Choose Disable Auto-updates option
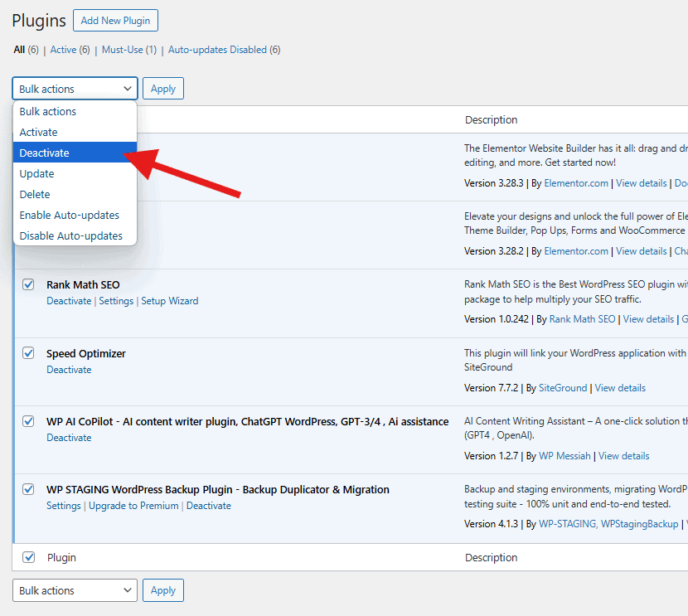Image resolution: width=688 pixels, height=616 pixels. pyautogui.click(x=75, y=235)
